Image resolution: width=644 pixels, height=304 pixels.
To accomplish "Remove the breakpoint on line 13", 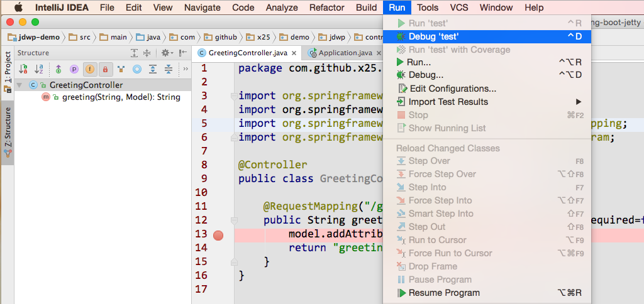I will click(218, 236).
